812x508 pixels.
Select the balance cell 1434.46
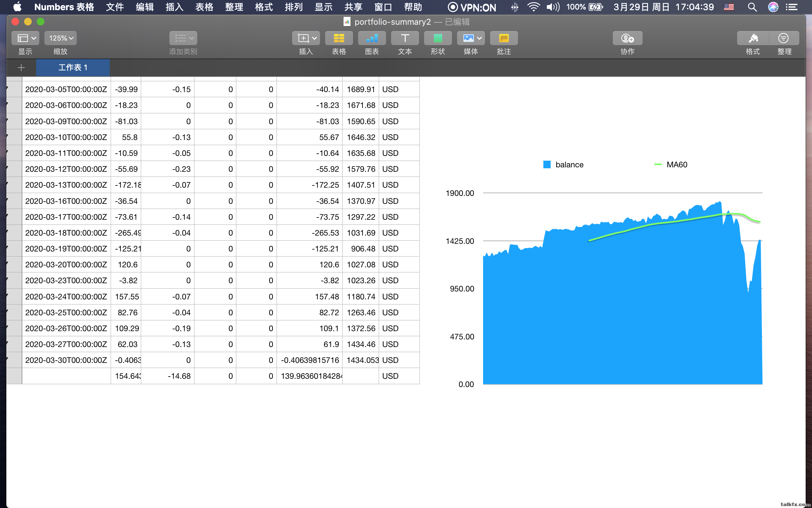click(x=361, y=344)
